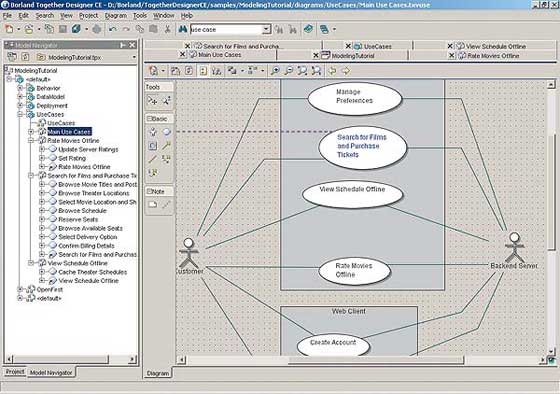Expand the Behavior package node
The height and width of the screenshot is (394, 560).
(20, 88)
